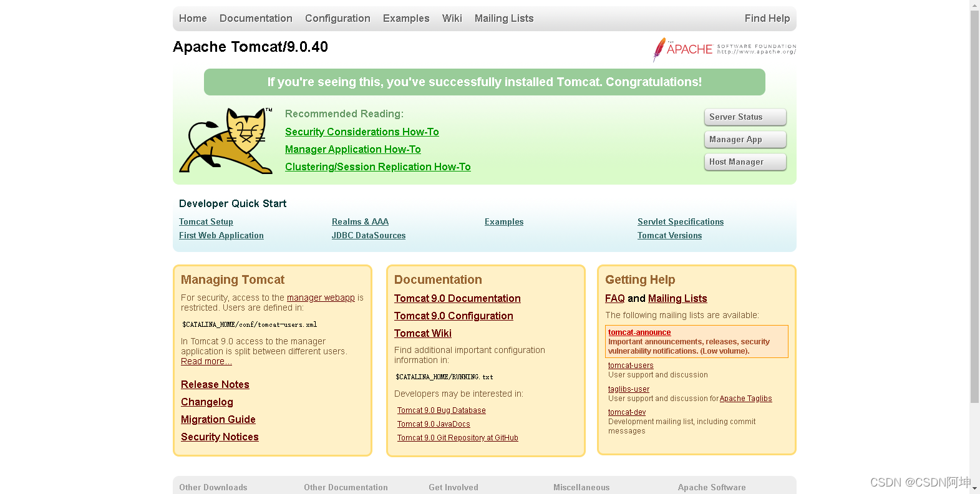Click the Developer Quick Start heading

click(x=233, y=204)
